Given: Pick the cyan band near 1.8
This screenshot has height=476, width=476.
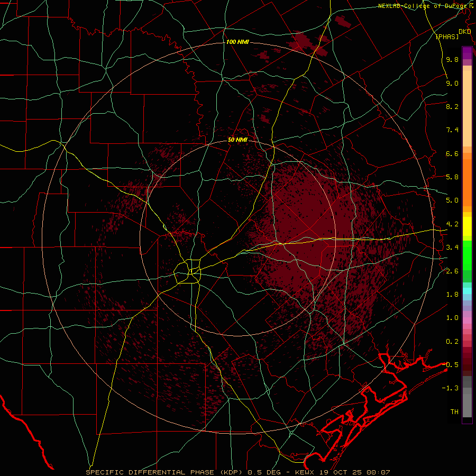Looking at the screenshot, I should point(467,290).
